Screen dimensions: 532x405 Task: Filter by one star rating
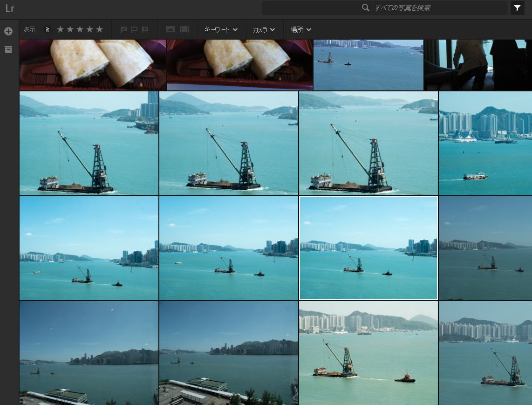(60, 29)
